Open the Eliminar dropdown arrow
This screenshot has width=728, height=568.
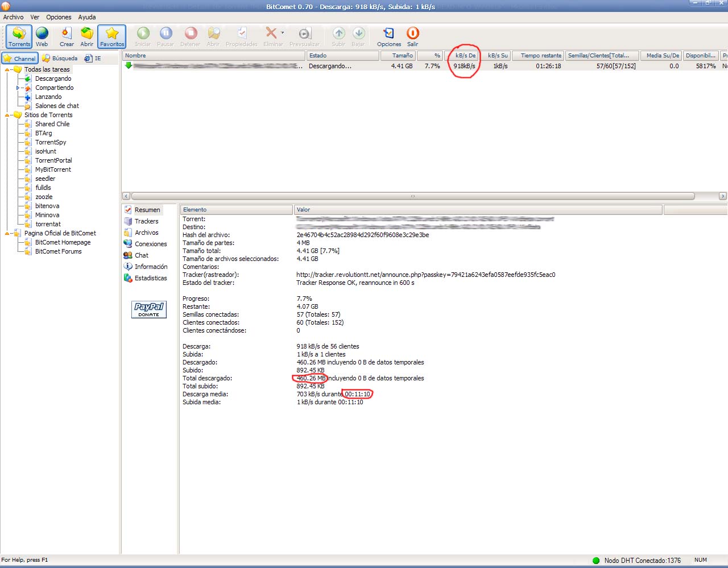(x=282, y=33)
